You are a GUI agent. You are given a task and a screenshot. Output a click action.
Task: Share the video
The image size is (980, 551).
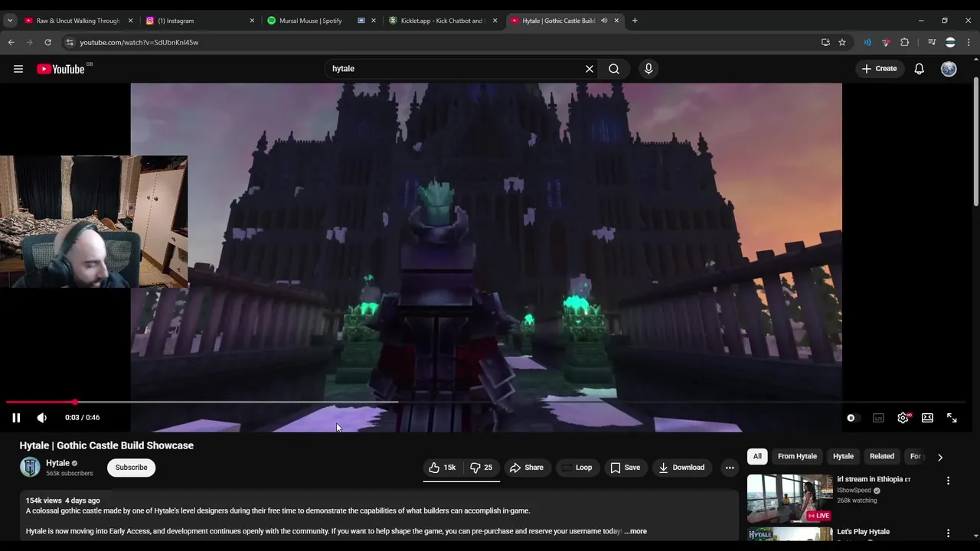pos(527,468)
